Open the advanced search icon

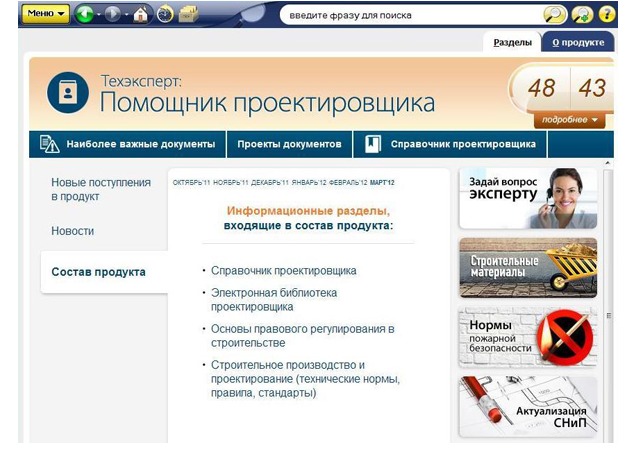click(582, 14)
